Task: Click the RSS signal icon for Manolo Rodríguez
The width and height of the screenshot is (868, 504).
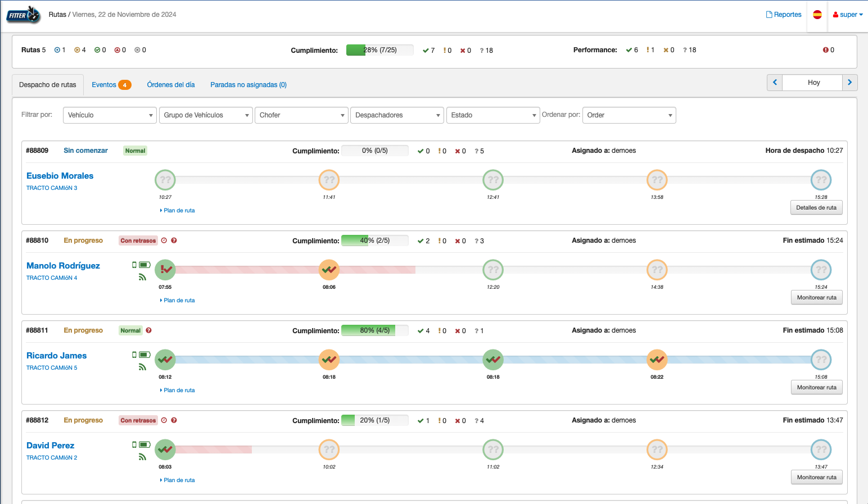Action: pyautogui.click(x=142, y=277)
